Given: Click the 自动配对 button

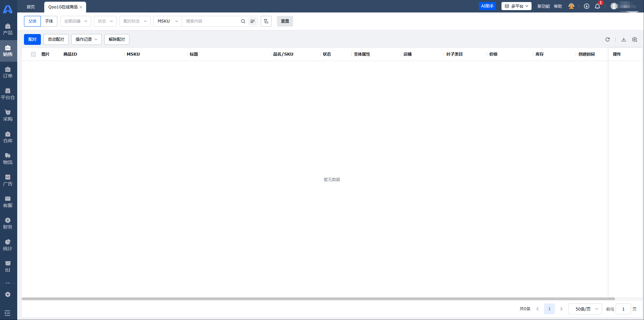Looking at the screenshot, I should [x=56, y=39].
